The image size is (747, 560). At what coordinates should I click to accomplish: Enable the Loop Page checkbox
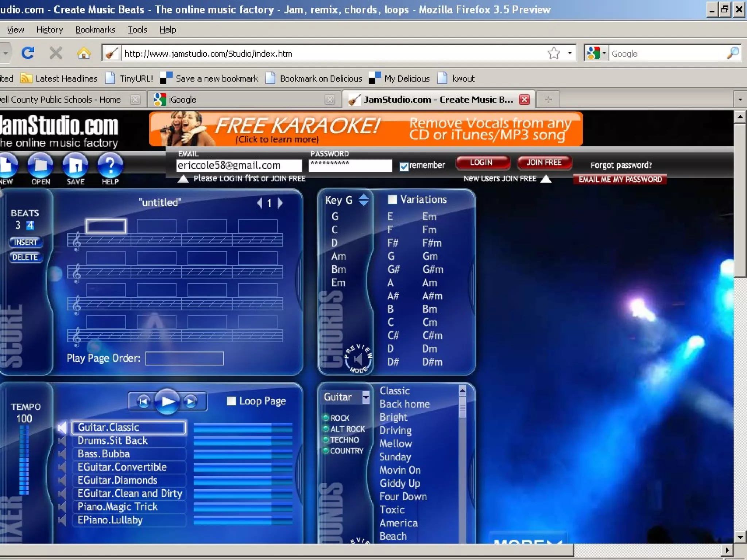[x=231, y=401]
